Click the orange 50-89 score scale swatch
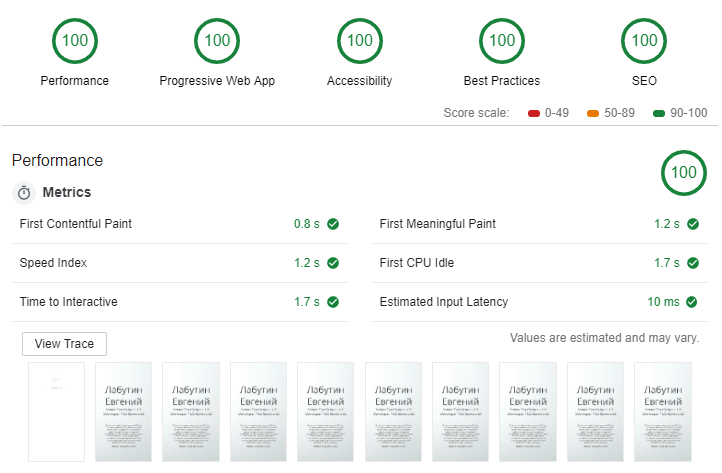This screenshot has width=722, height=473. point(593,113)
